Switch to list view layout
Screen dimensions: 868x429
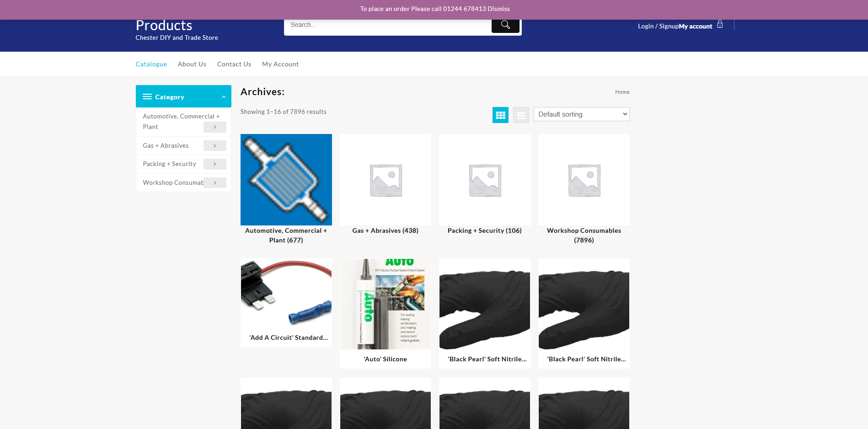coord(521,115)
